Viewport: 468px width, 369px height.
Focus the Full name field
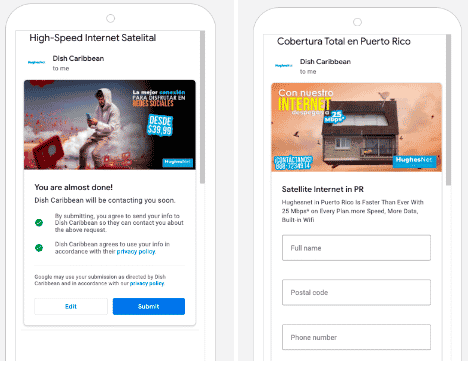click(x=356, y=248)
